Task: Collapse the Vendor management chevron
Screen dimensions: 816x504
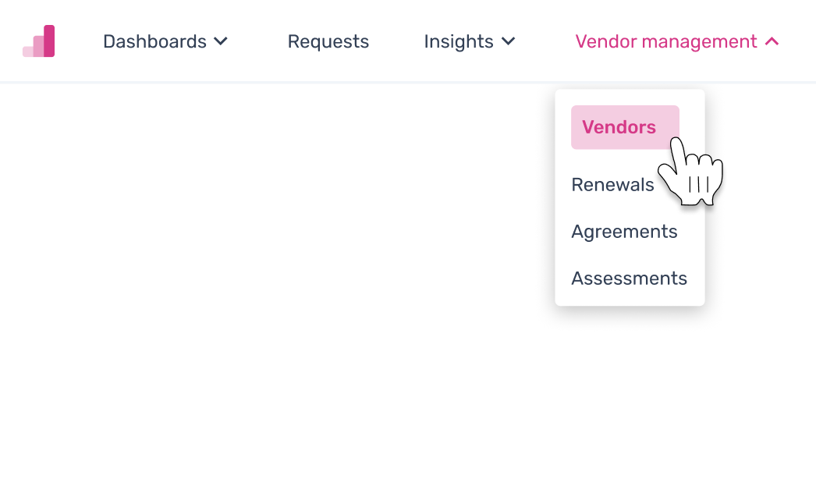Action: (x=772, y=41)
